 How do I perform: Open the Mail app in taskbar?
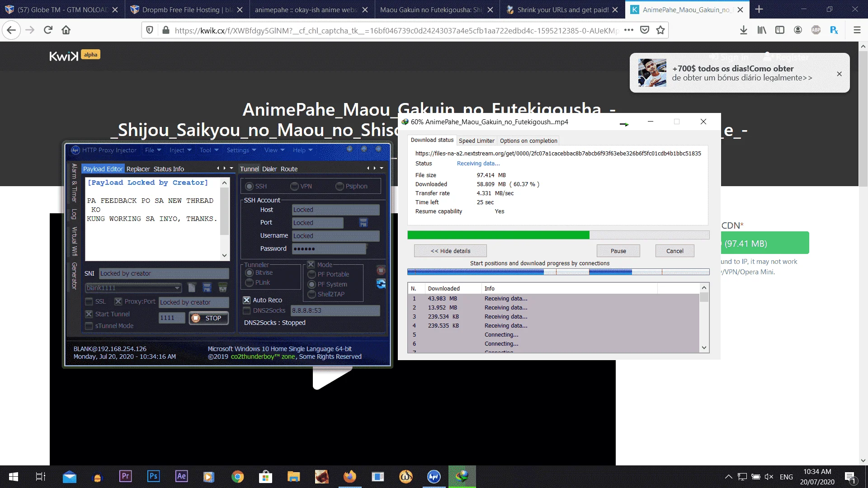(69, 477)
